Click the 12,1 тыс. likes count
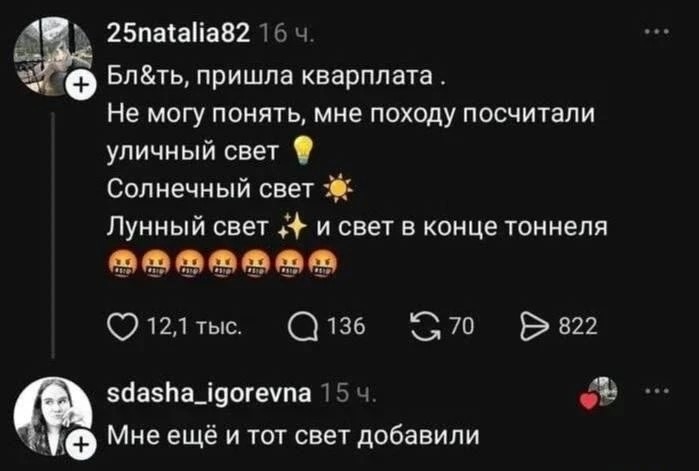 point(195,327)
